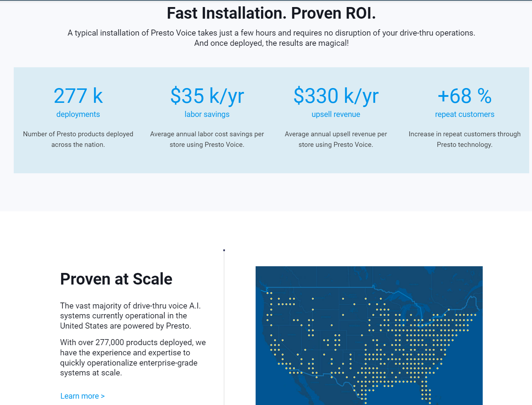Click the 'With over 277,000 products' paragraph
This screenshot has width=532, height=405.
[133, 357]
